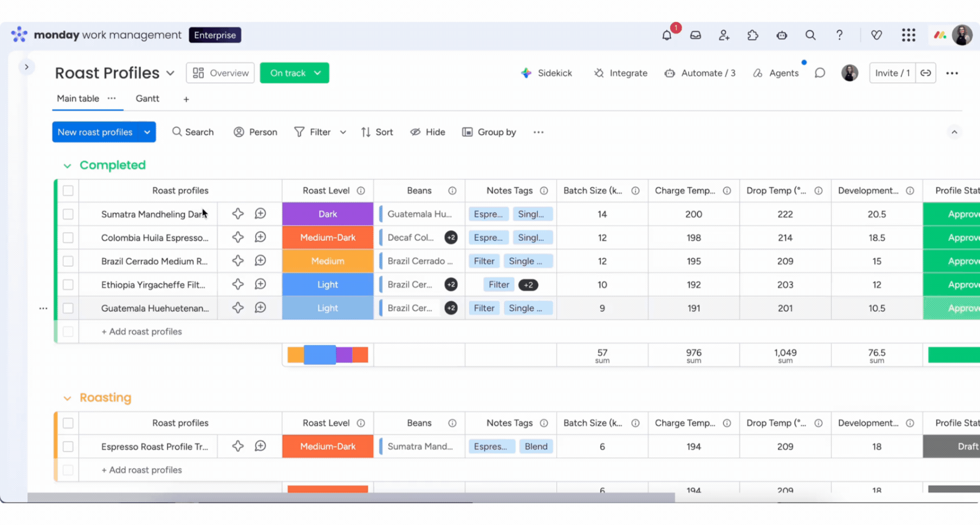Open row menu dots beside Guatemala Huehuetenango
This screenshot has height=525, width=980.
tap(43, 308)
